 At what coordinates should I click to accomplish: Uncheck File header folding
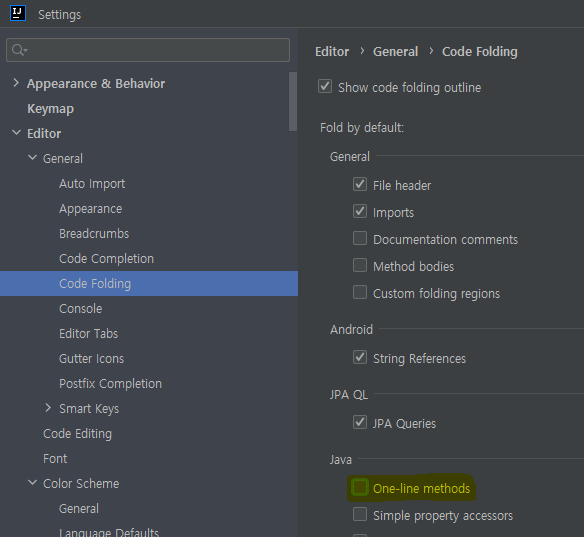(x=360, y=184)
